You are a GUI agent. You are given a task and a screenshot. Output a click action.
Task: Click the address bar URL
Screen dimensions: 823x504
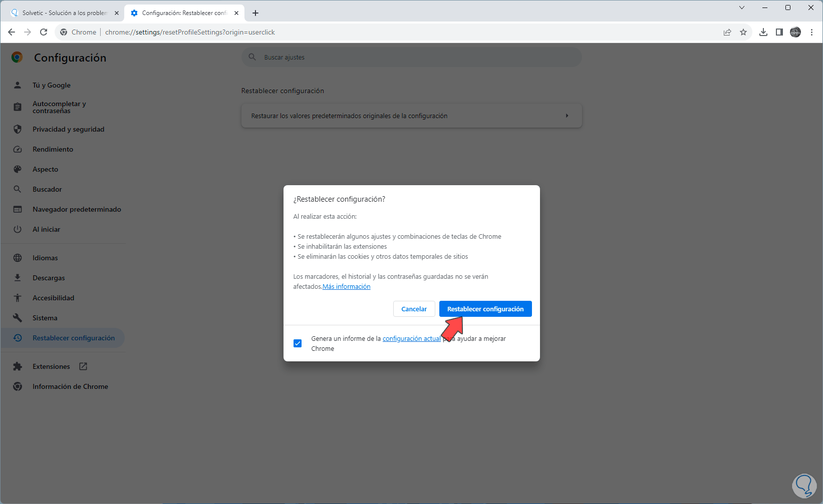click(190, 32)
